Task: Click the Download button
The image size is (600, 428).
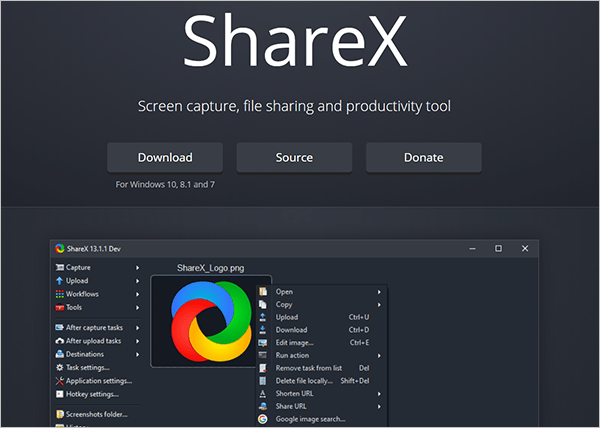Action: point(165,158)
